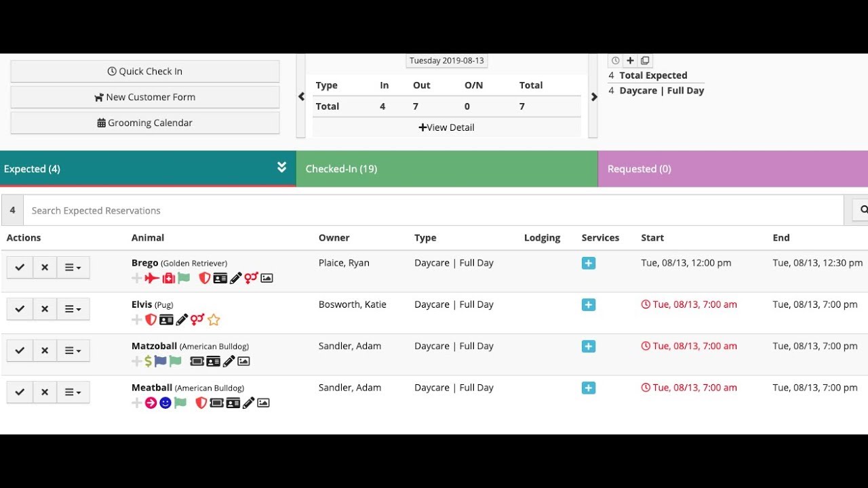
Task: Cancel Meatball's reservation with the X button
Action: coord(45,392)
